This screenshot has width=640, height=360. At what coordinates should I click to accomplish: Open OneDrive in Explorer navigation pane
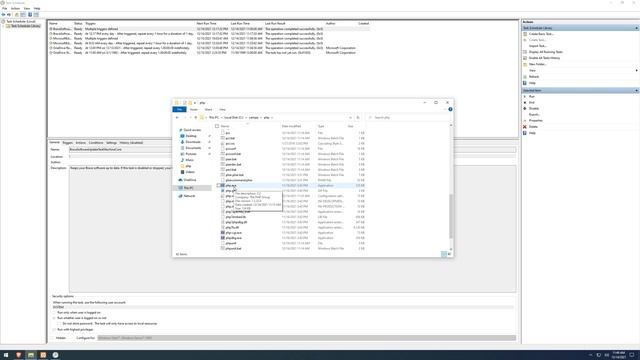tap(189, 180)
